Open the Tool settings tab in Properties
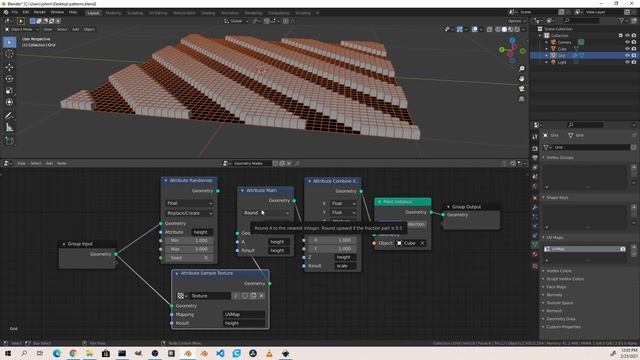The width and height of the screenshot is (640, 360). 535,137
